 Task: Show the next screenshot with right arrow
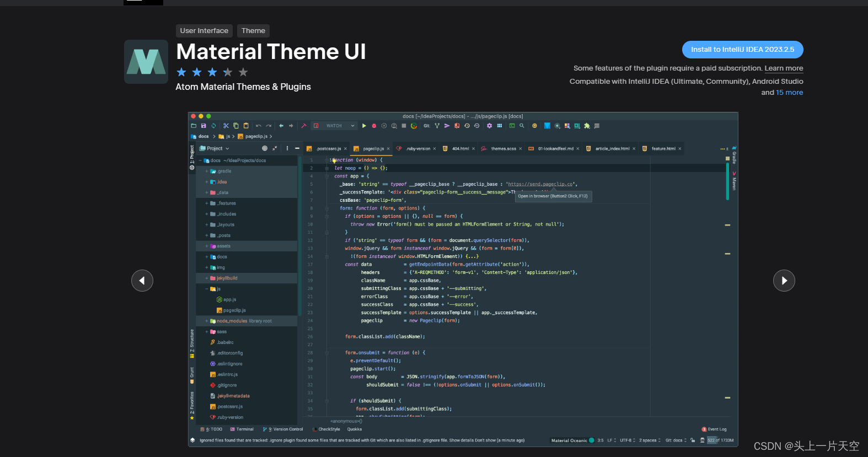(784, 281)
